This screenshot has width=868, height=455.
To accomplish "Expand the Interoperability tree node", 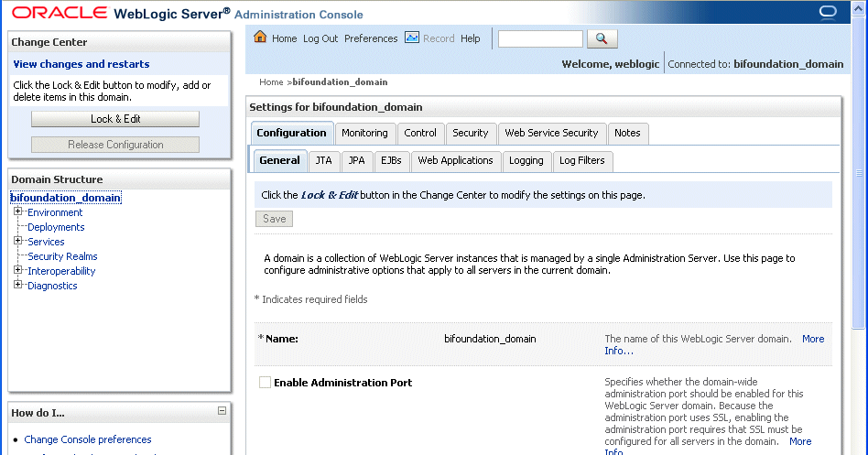I will tap(17, 270).
